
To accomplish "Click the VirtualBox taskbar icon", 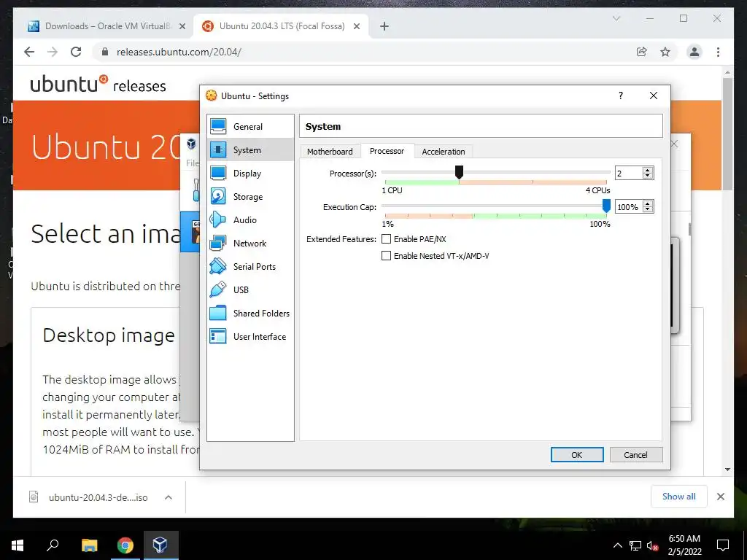I will tap(160, 545).
